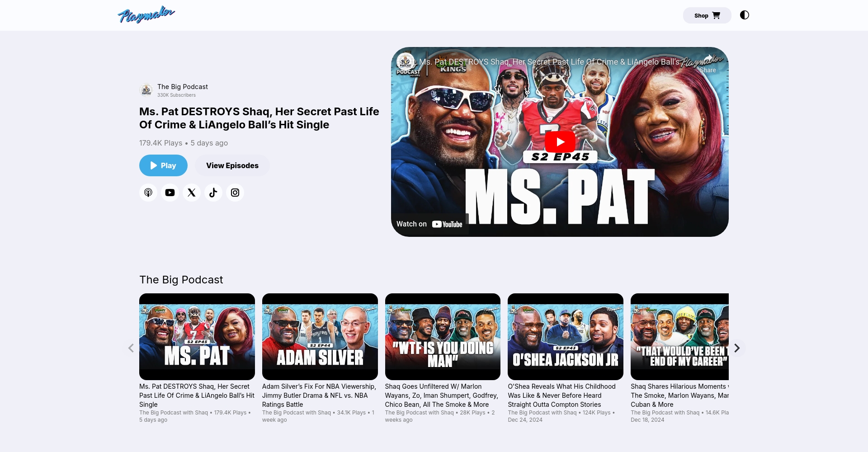Go back in carousel with left chevron

[131, 348]
